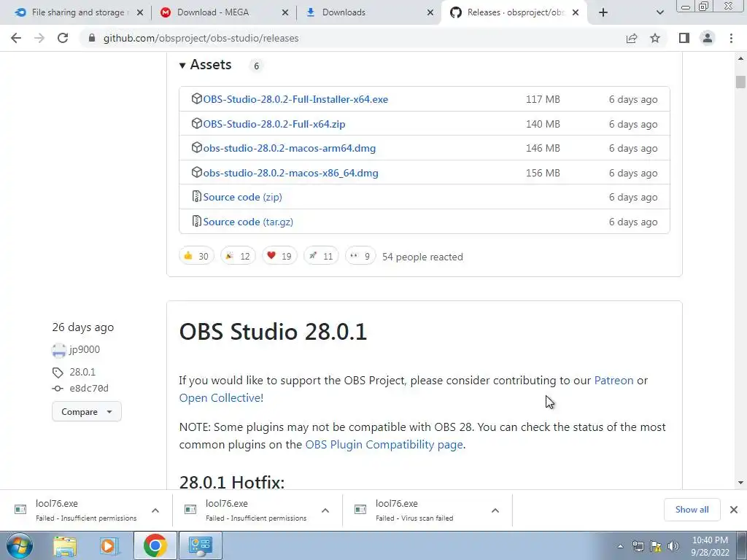The width and height of the screenshot is (747, 560).
Task: Open Chrome's three-dot menu
Action: (731, 38)
